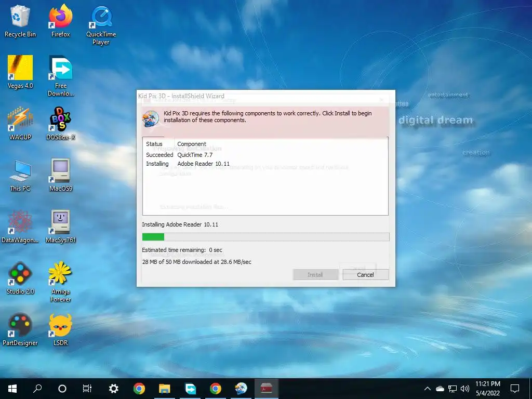Click the installation progress bar

pos(265,237)
